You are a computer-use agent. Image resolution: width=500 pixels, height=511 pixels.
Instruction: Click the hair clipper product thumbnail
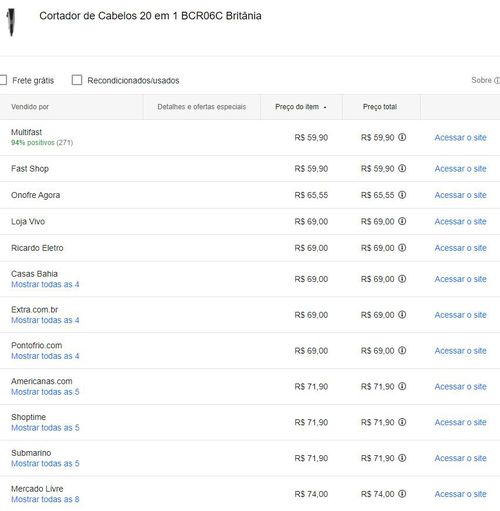[x=11, y=22]
